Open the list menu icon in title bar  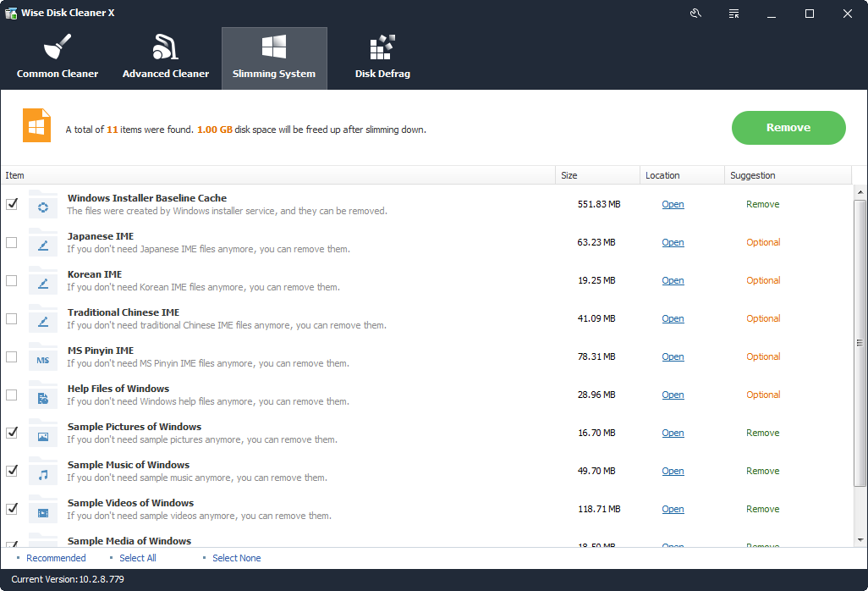click(734, 14)
